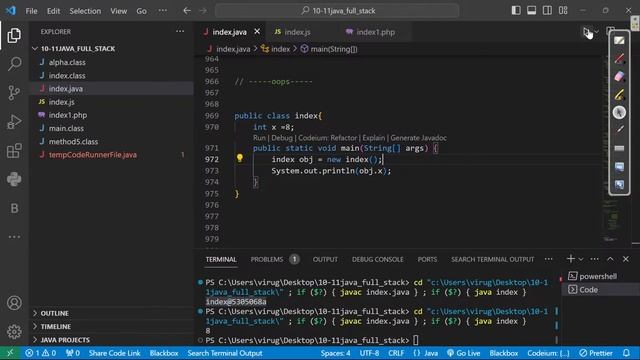
Task: Show additional activity bar views
Action: click(x=14, y=237)
